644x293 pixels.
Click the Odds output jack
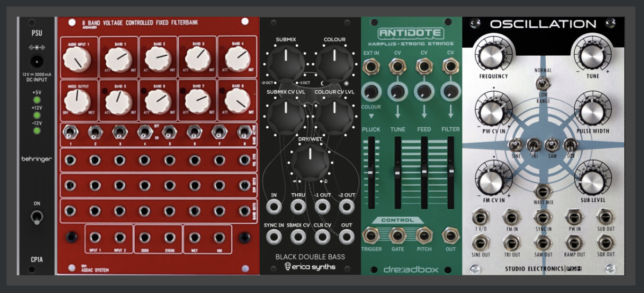coord(145,237)
